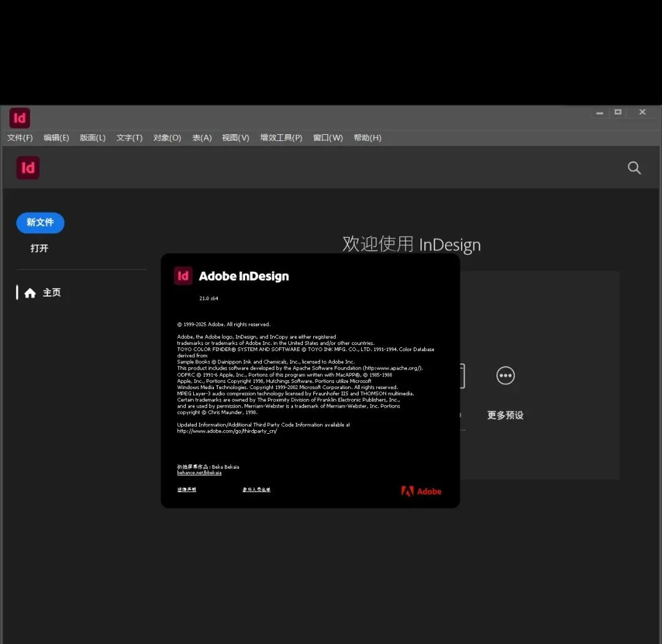Close the InDesign window
Image resolution: width=662 pixels, height=644 pixels.
(642, 112)
